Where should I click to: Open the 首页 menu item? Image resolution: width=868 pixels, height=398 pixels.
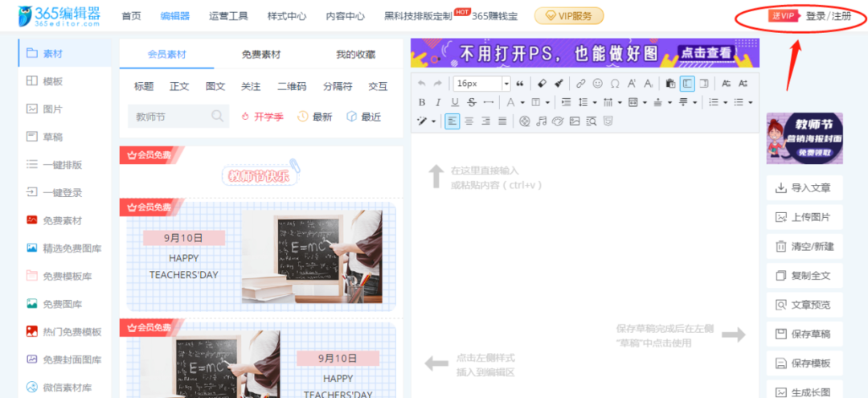(131, 16)
